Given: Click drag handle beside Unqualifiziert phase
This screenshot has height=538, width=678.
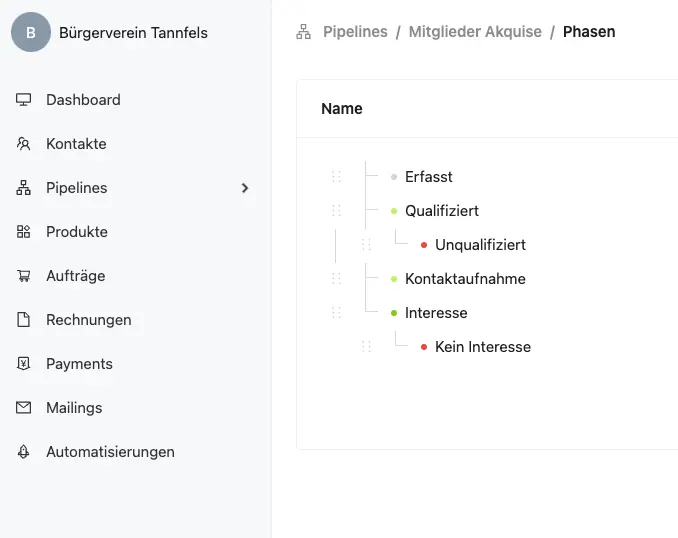Looking at the screenshot, I should tap(366, 245).
